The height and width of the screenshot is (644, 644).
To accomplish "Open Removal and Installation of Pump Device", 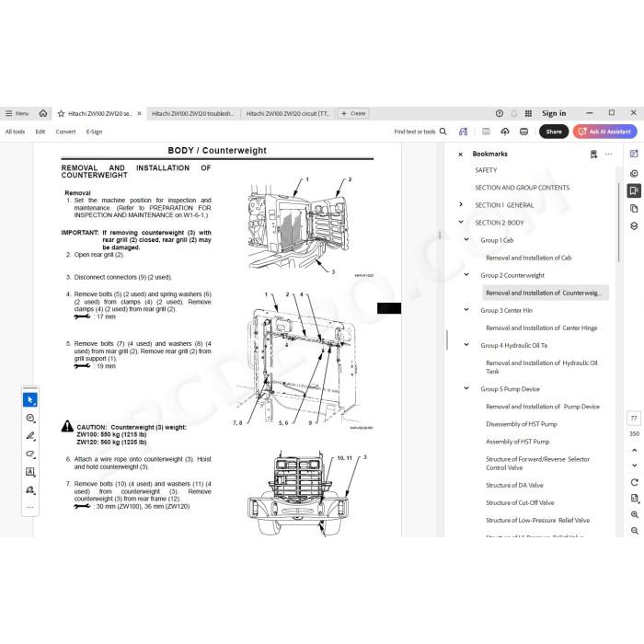I will pos(543,407).
